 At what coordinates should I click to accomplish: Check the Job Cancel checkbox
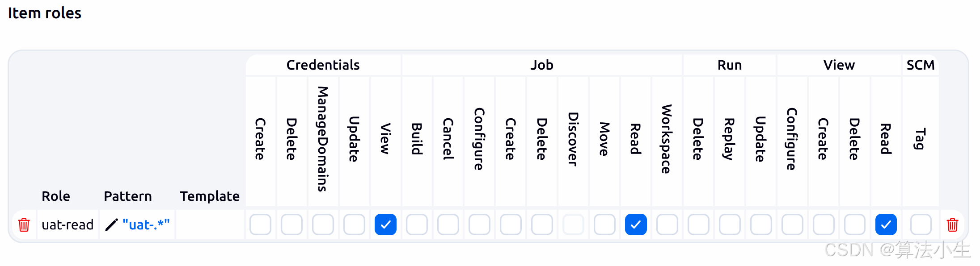pos(448,224)
